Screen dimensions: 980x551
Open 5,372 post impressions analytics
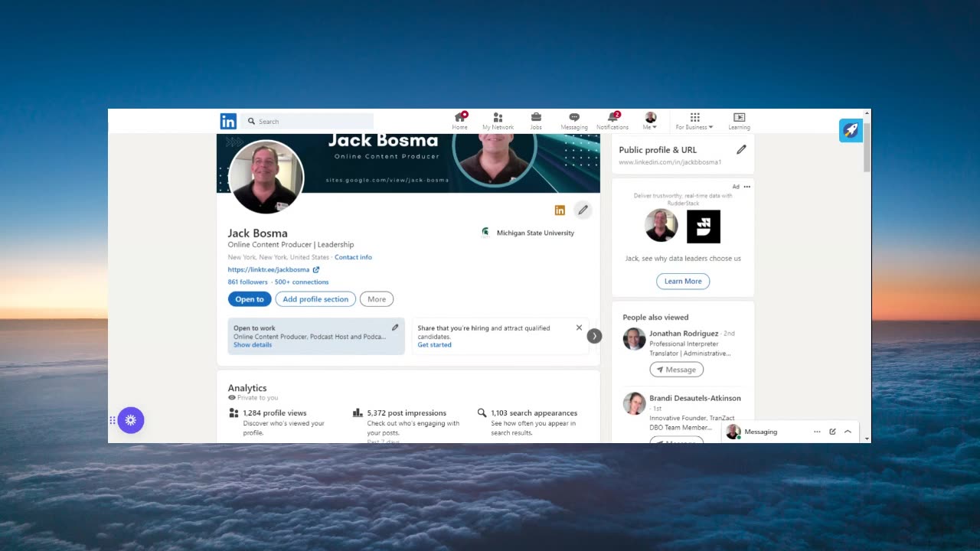pyautogui.click(x=406, y=413)
